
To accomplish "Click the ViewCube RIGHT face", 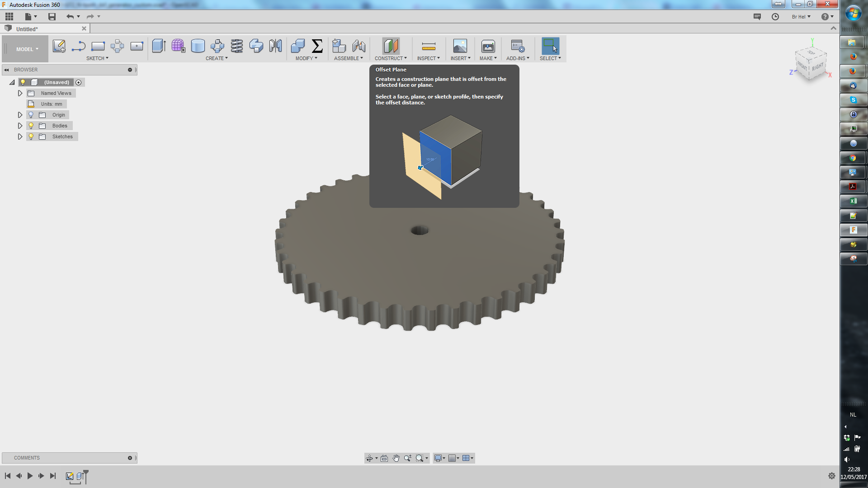I will [x=817, y=67].
